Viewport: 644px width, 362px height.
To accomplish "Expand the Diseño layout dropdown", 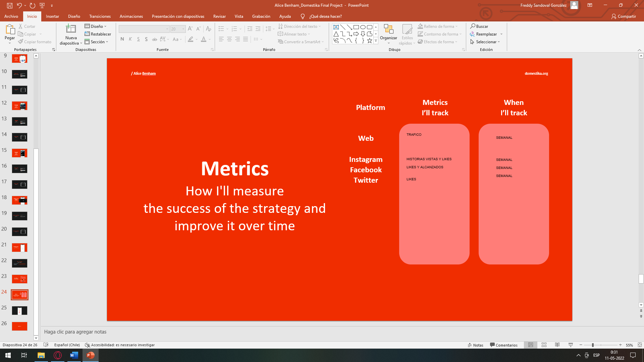I will click(x=96, y=26).
